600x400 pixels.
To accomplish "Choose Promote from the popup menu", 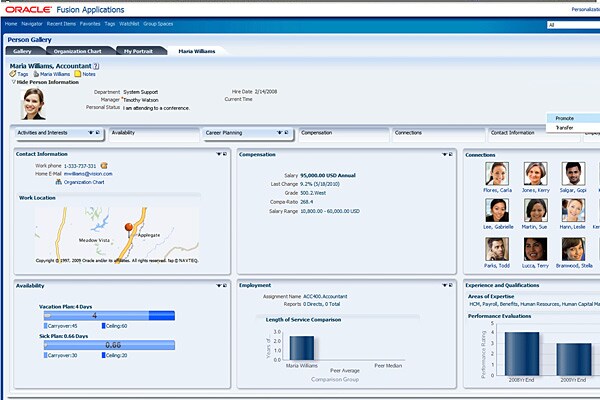I will tap(564, 118).
